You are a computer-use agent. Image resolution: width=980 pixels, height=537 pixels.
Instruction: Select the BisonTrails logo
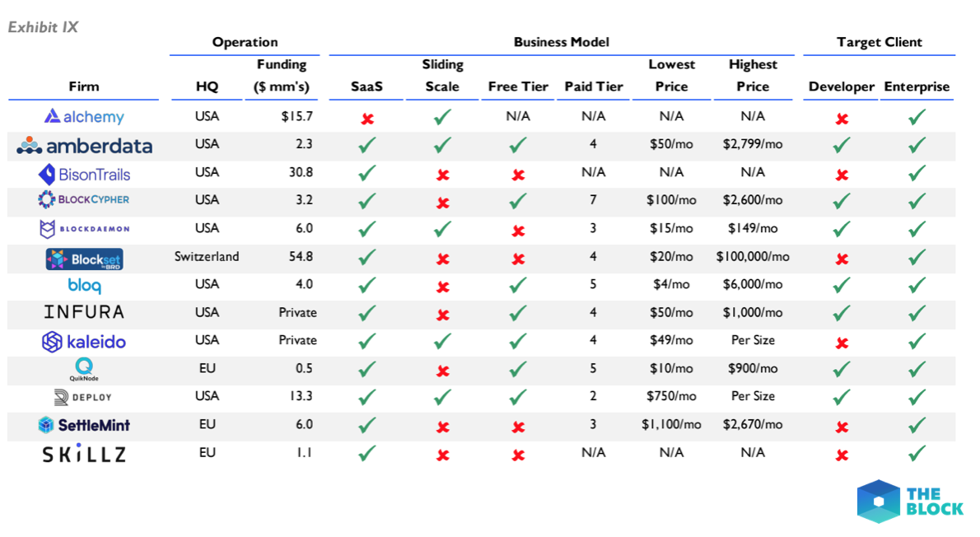click(84, 174)
